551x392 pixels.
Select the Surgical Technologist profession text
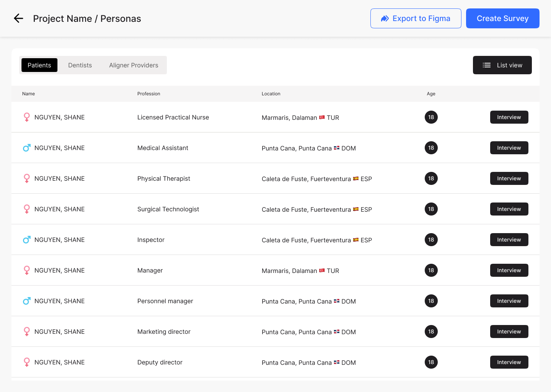click(168, 209)
